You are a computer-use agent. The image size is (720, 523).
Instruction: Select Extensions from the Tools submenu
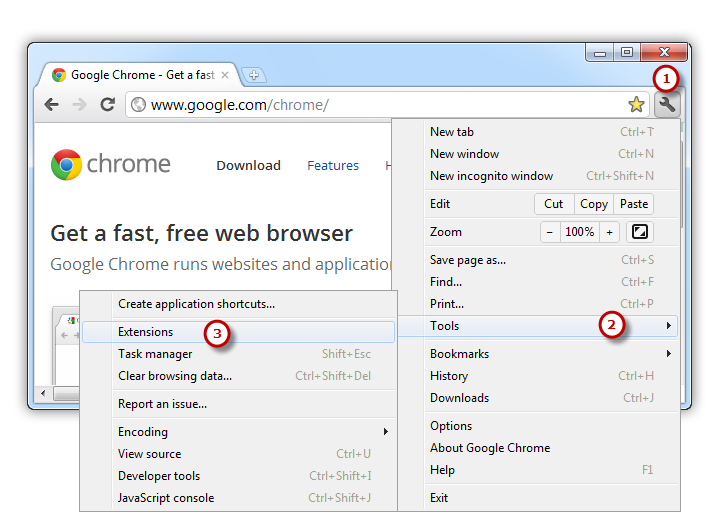[238, 332]
